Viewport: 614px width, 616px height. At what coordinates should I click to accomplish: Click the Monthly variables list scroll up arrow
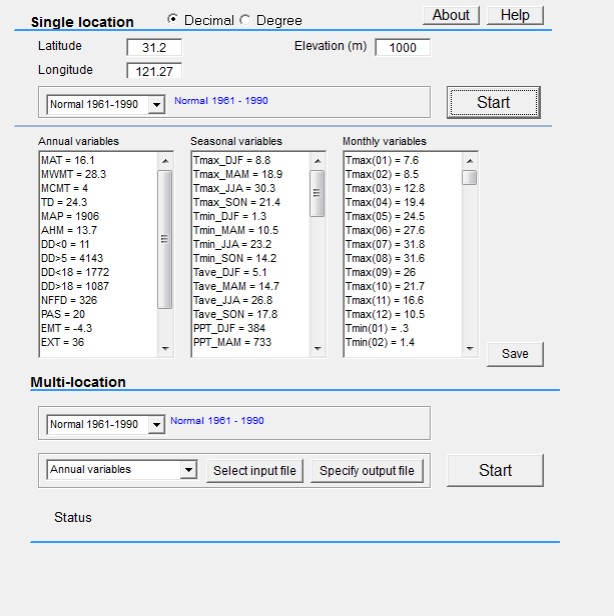point(469,161)
